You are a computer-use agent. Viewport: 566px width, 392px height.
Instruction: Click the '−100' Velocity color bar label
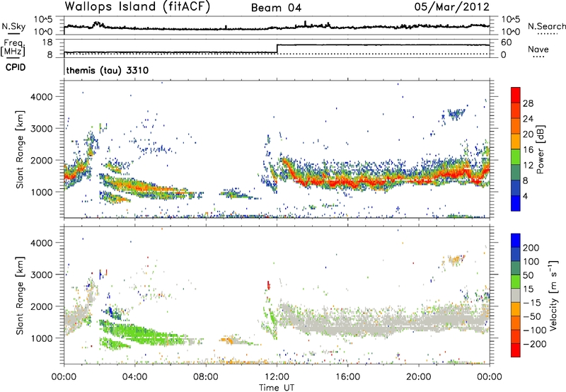[535, 330]
